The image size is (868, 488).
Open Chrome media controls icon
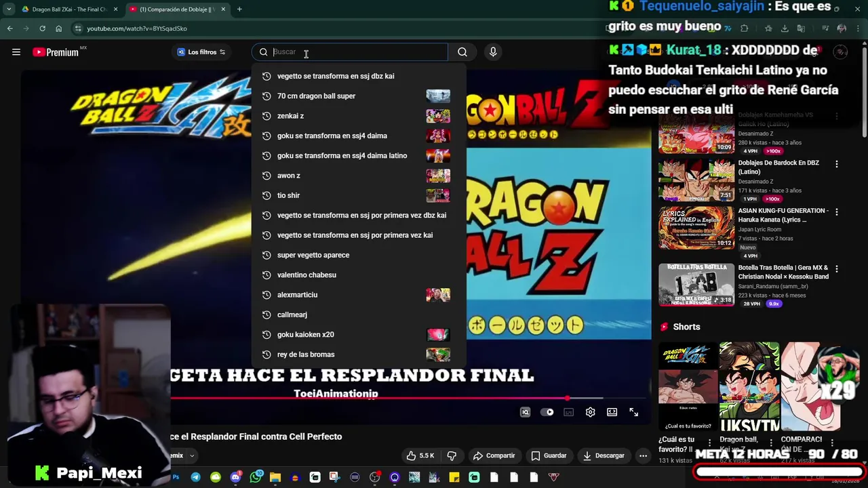coord(825,28)
